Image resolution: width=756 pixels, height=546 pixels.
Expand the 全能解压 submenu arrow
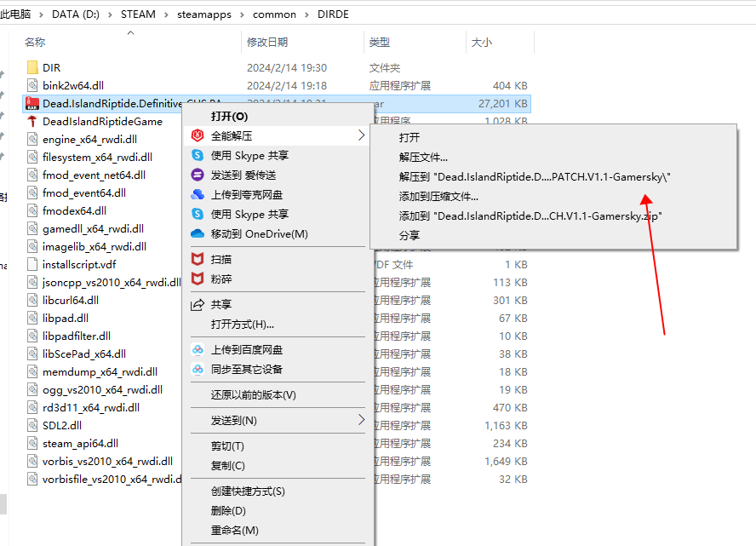click(361, 135)
